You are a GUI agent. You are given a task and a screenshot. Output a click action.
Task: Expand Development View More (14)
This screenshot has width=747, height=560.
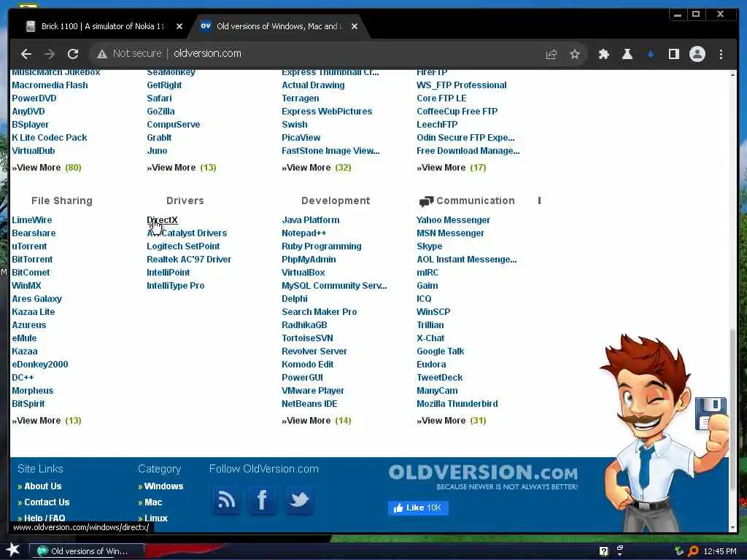click(317, 421)
